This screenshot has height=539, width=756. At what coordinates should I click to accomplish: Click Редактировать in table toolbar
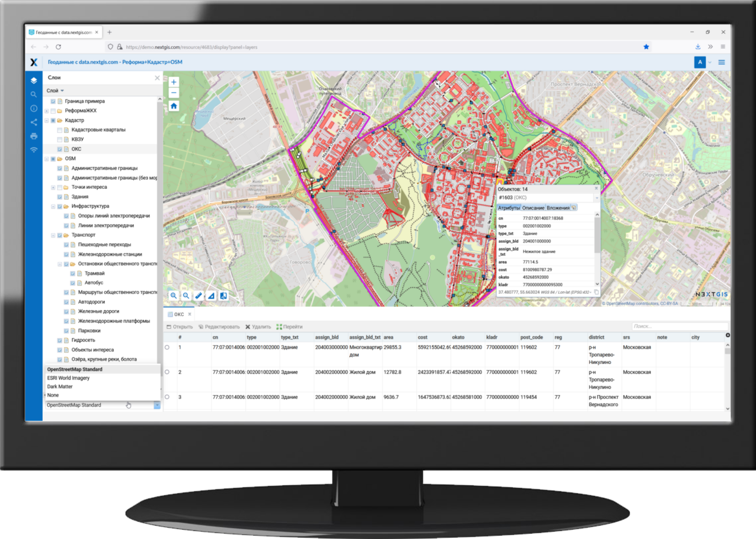point(219,327)
